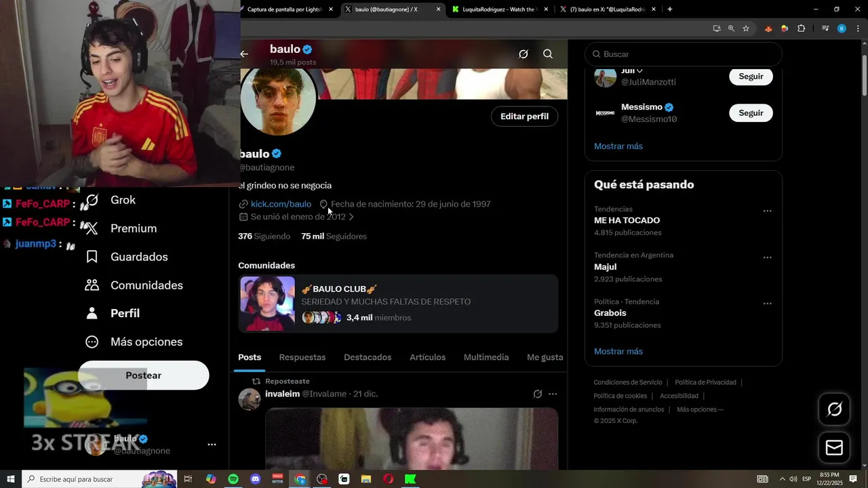Open Perfil in the left sidebar
Image resolution: width=868 pixels, height=488 pixels.
coord(113,313)
